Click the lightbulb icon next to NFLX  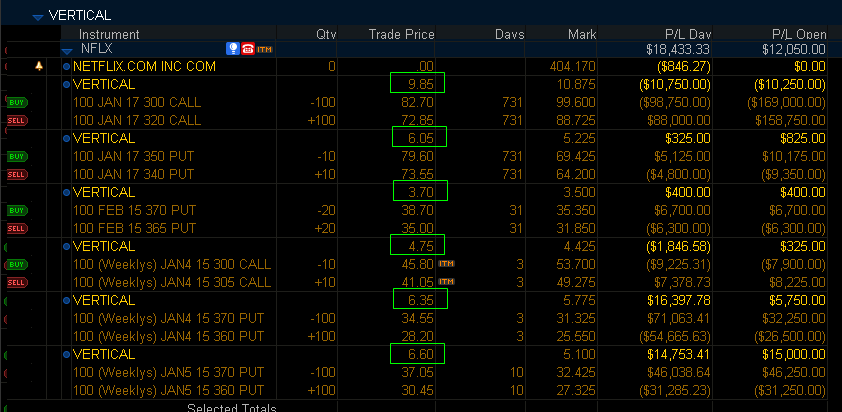(233, 49)
